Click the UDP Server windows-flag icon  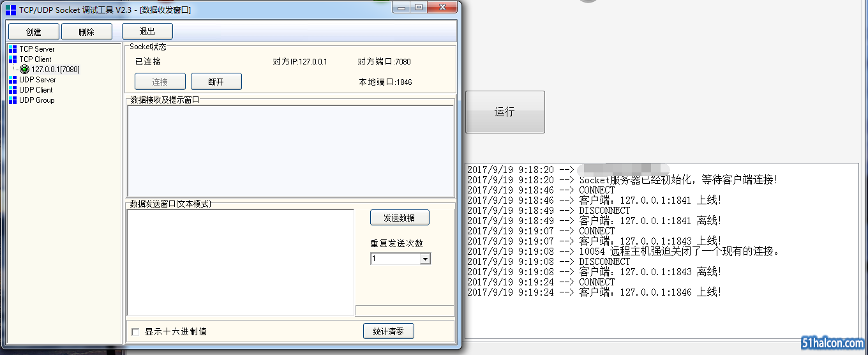pyautogui.click(x=13, y=80)
